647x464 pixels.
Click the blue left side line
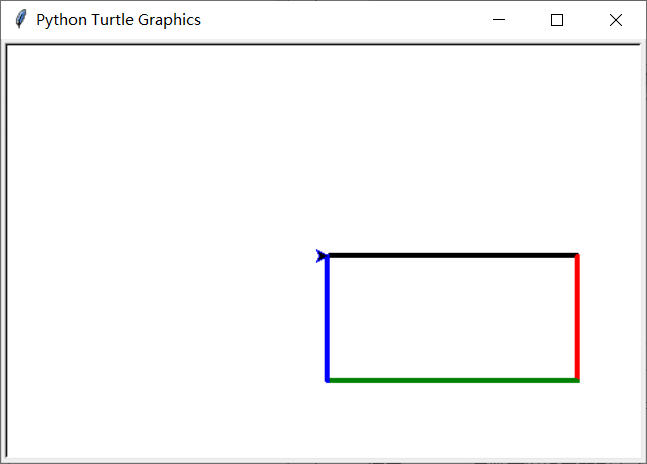[x=327, y=320]
